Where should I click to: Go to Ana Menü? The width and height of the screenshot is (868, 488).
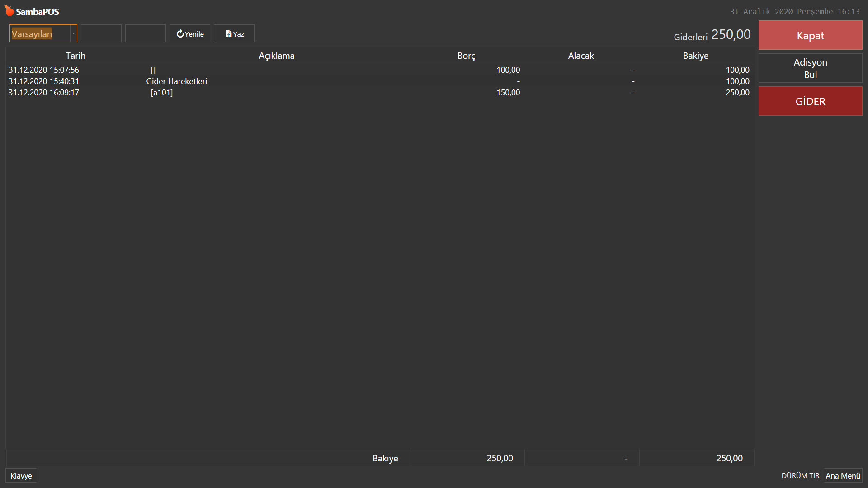842,476
